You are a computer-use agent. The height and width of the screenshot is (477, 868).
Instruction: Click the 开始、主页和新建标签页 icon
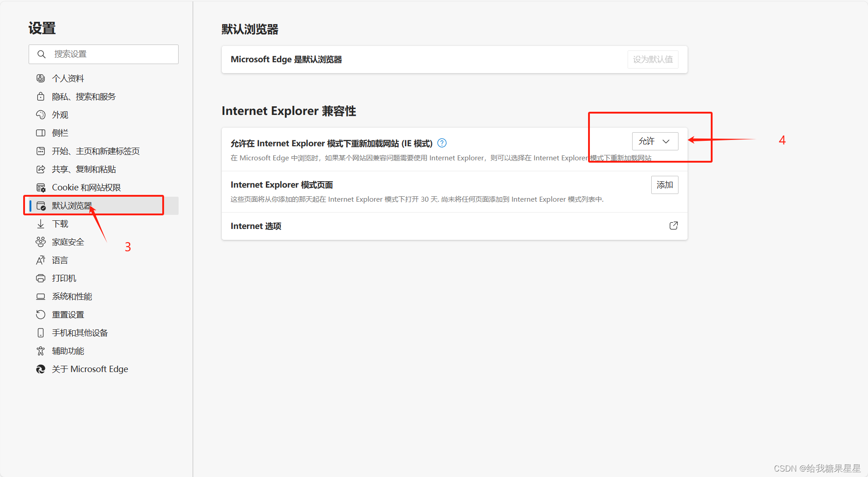[40, 151]
